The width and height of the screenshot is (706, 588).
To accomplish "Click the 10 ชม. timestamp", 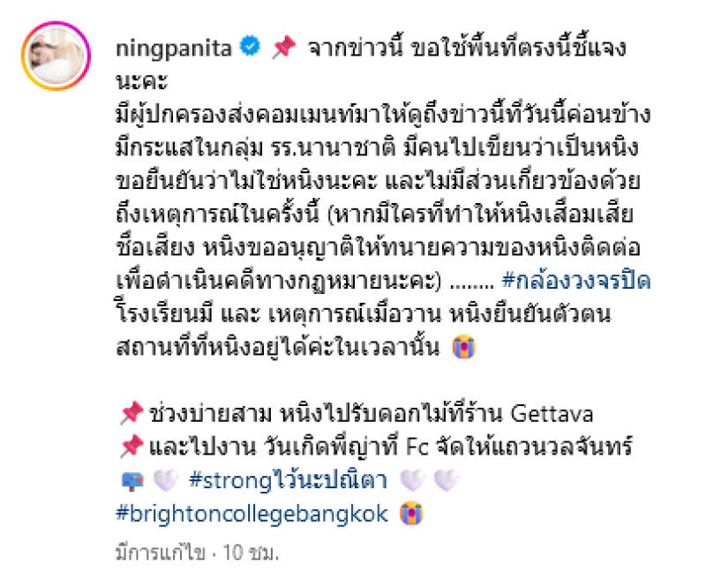I will pyautogui.click(x=251, y=553).
